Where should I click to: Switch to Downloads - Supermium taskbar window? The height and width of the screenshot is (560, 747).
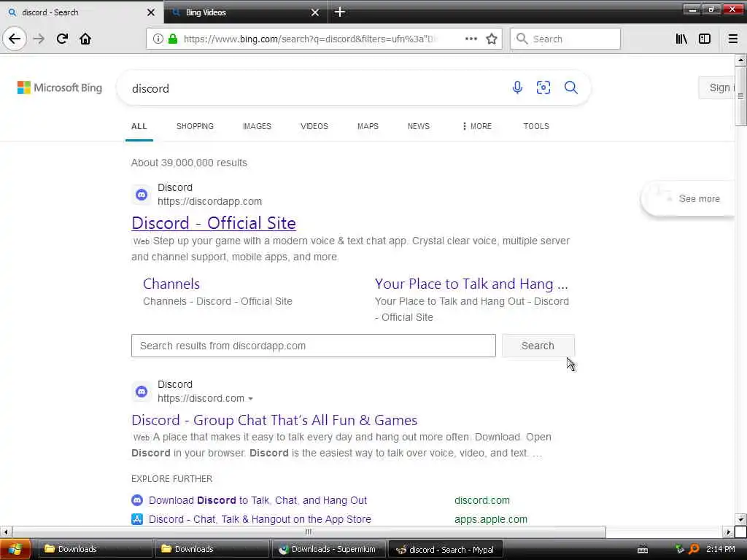329,549
